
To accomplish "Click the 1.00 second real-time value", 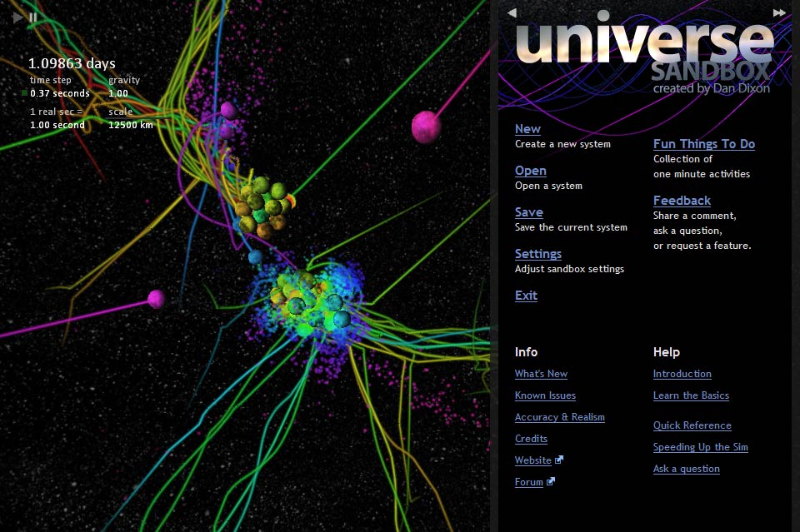I will [x=57, y=125].
